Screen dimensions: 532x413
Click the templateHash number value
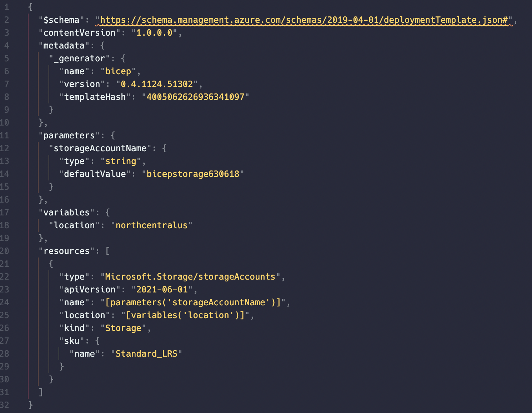(195, 97)
